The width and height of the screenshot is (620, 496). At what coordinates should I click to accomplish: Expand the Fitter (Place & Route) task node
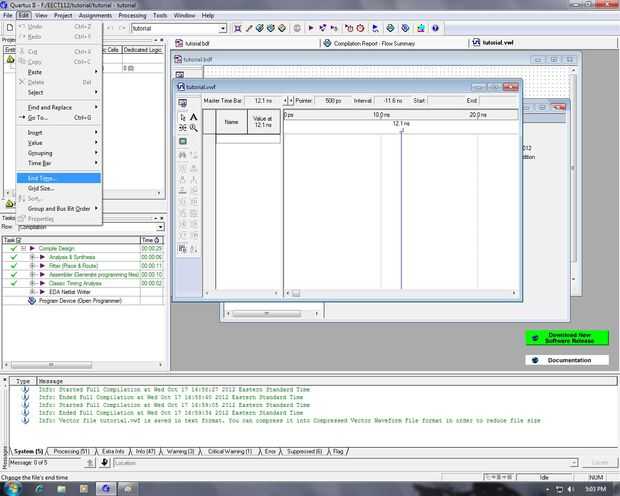click(33, 265)
